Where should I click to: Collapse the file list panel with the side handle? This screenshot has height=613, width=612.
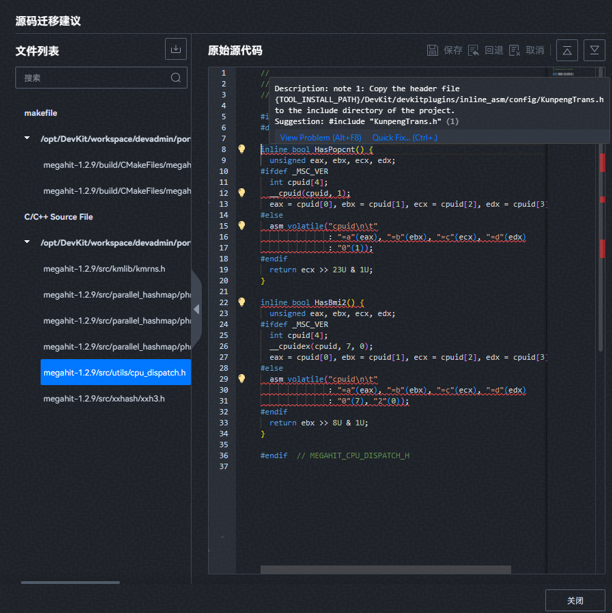point(196,309)
